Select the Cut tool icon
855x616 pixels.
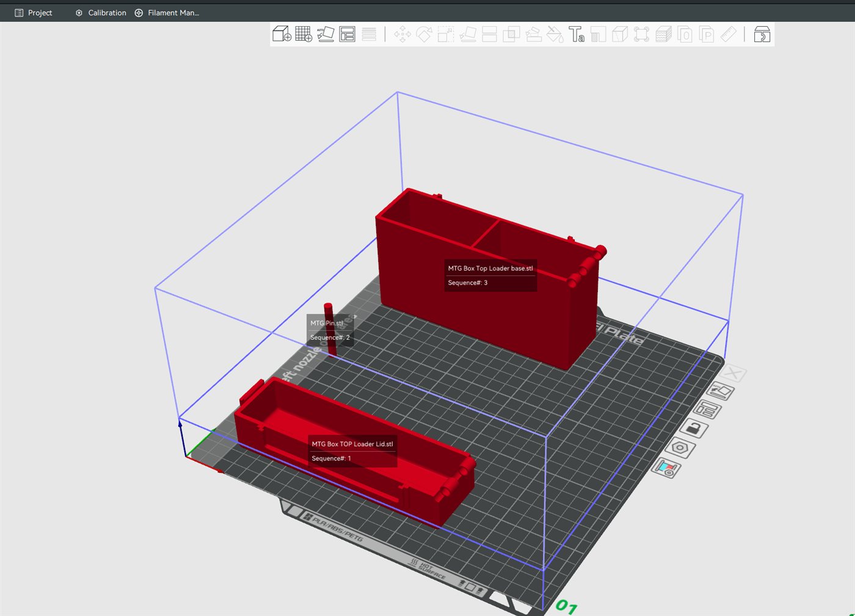click(490, 34)
